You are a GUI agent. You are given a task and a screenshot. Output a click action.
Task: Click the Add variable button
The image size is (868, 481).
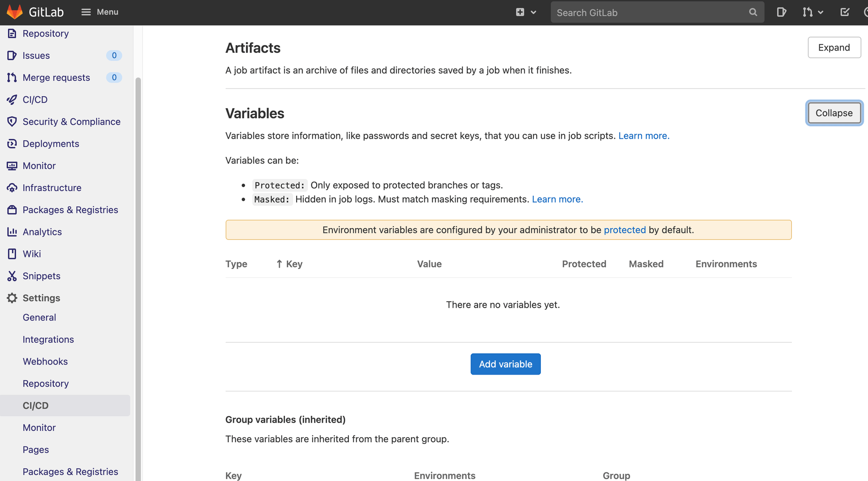506,364
